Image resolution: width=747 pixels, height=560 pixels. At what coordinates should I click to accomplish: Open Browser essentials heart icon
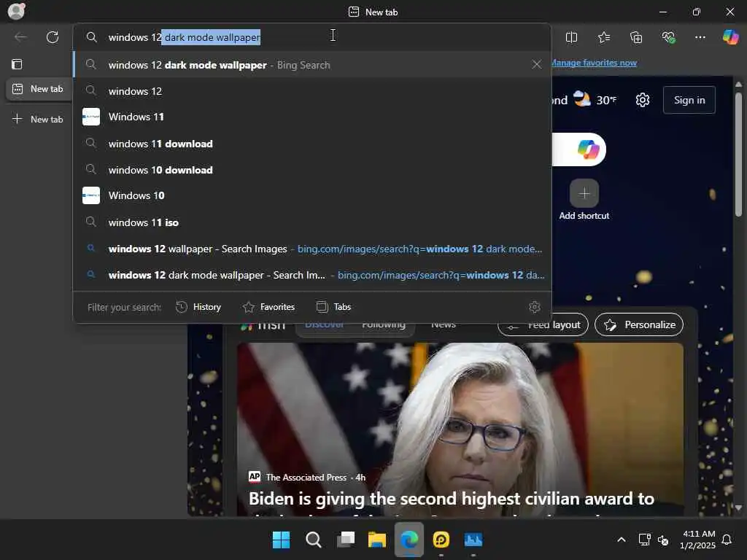point(668,37)
